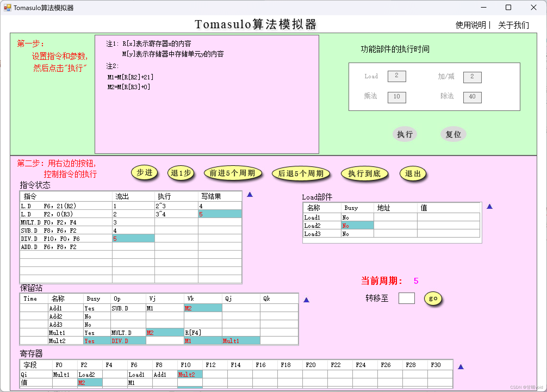This screenshot has width=547, height=392.
Task: Click the M2=M[R[R3]+0] note line
Action: (129, 87)
